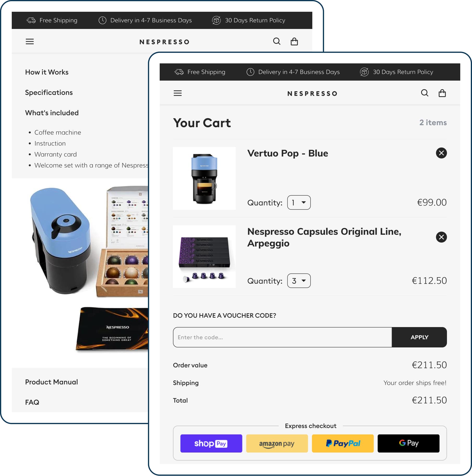Check out with PayPal button
The image size is (472, 476).
(x=343, y=443)
